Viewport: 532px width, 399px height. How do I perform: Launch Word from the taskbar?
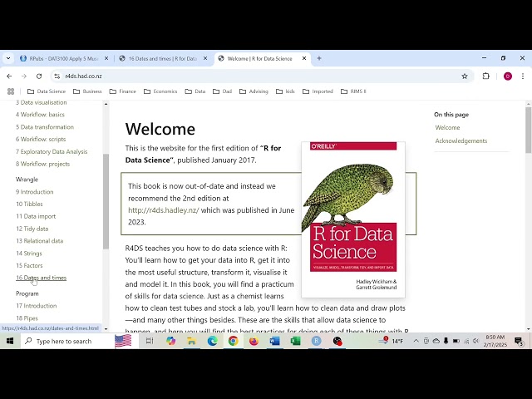[x=274, y=341]
